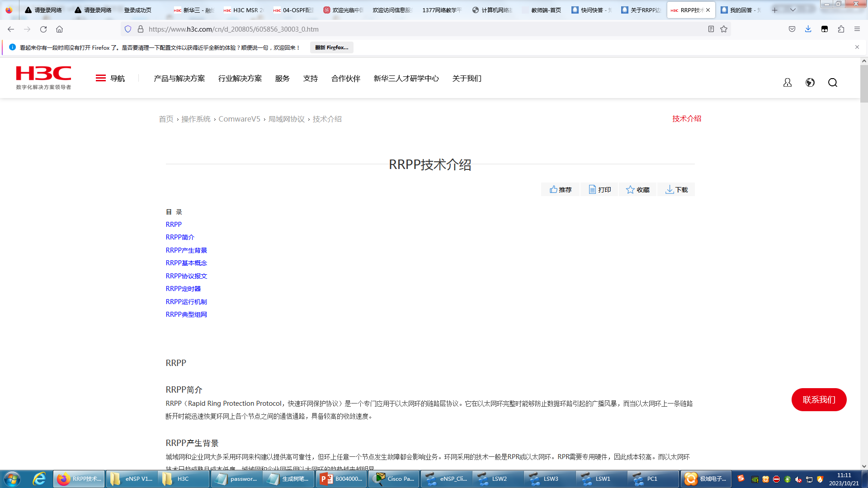Open Firefox extensions puzzle icon
Viewport: 868px width, 488px height.
pyautogui.click(x=841, y=29)
